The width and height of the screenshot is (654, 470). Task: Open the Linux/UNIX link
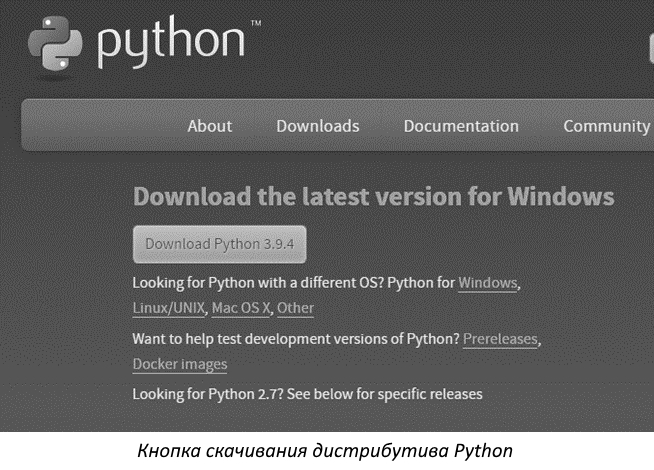[x=167, y=308]
